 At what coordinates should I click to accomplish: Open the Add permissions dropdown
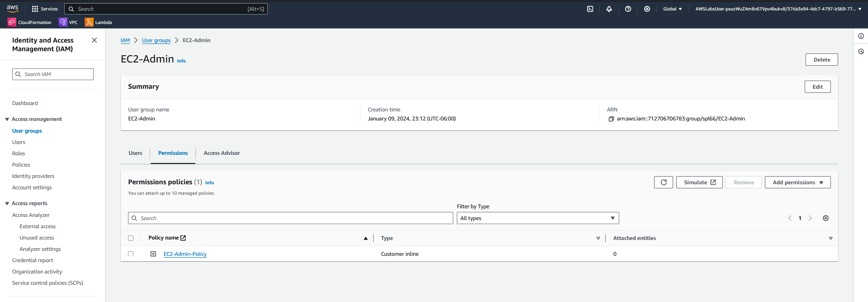coord(797,182)
